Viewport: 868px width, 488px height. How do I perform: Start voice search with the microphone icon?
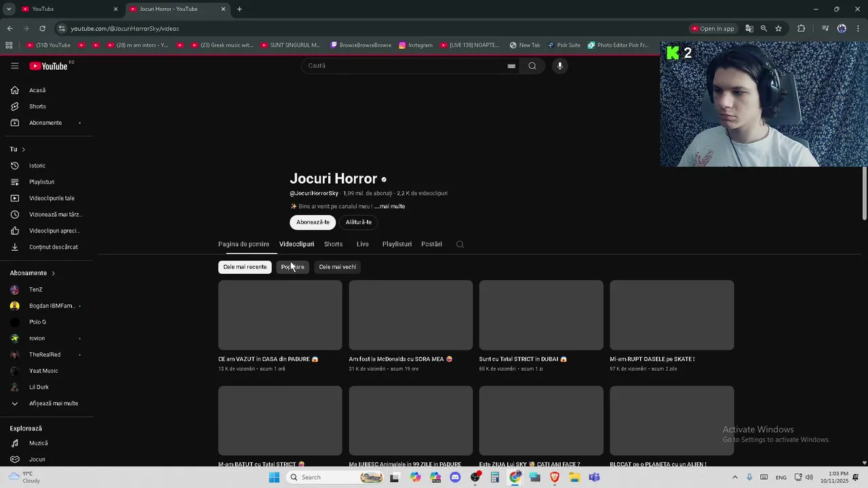[559, 66]
